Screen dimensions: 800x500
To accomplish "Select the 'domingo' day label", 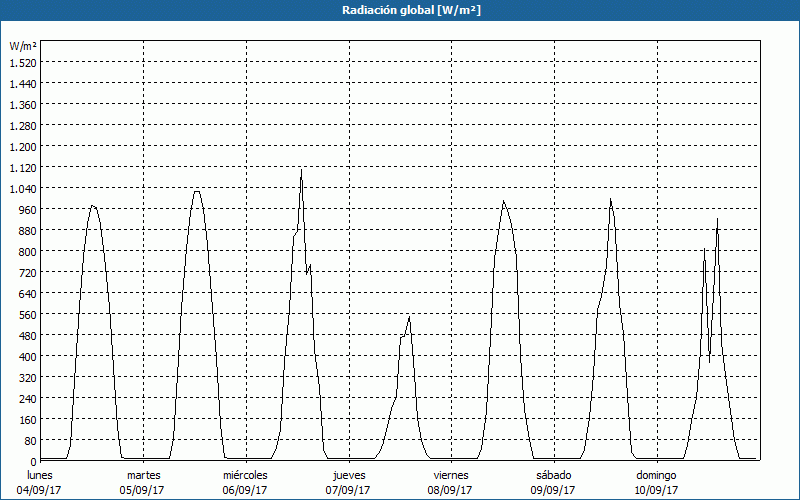I will click(x=656, y=475).
